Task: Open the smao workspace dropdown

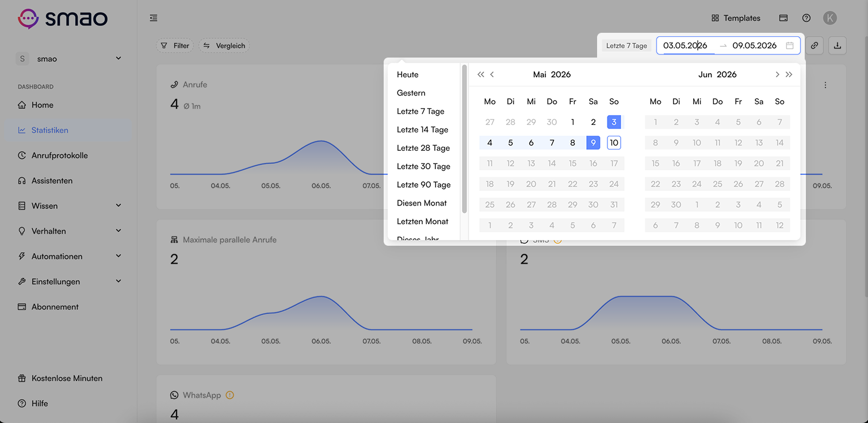Action: click(x=69, y=59)
